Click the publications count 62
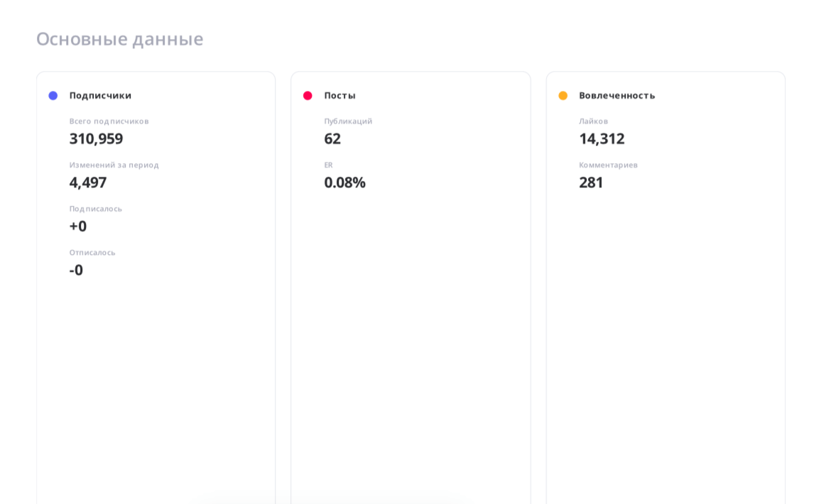Viewport: 826px width, 504px height. point(332,139)
